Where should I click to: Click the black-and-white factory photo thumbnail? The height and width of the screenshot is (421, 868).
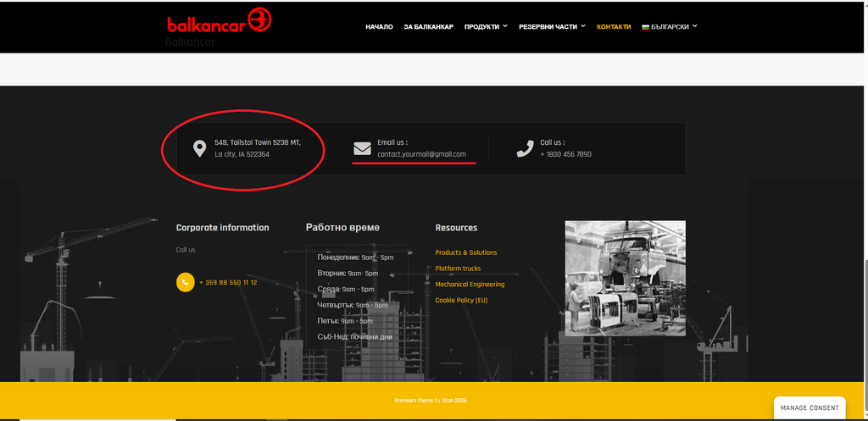[625, 279]
